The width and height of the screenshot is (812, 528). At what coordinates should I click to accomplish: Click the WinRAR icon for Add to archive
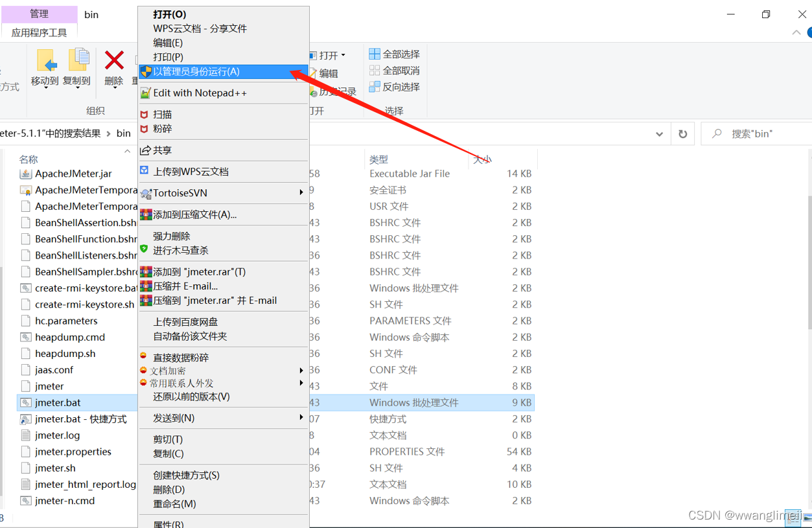(146, 214)
